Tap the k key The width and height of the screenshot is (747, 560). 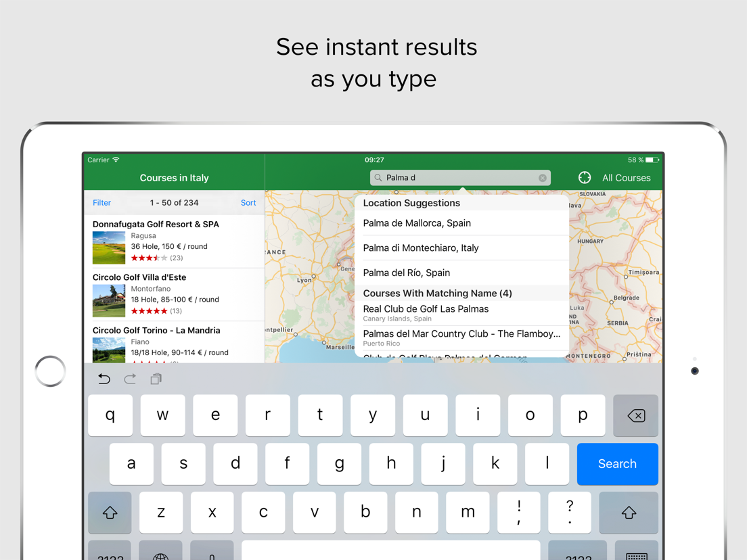pos(495,464)
